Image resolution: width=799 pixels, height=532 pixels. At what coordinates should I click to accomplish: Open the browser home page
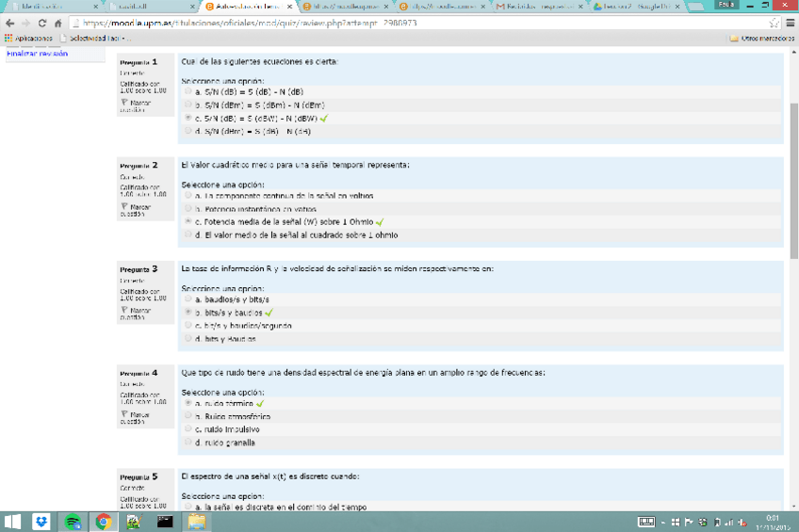[x=58, y=24]
